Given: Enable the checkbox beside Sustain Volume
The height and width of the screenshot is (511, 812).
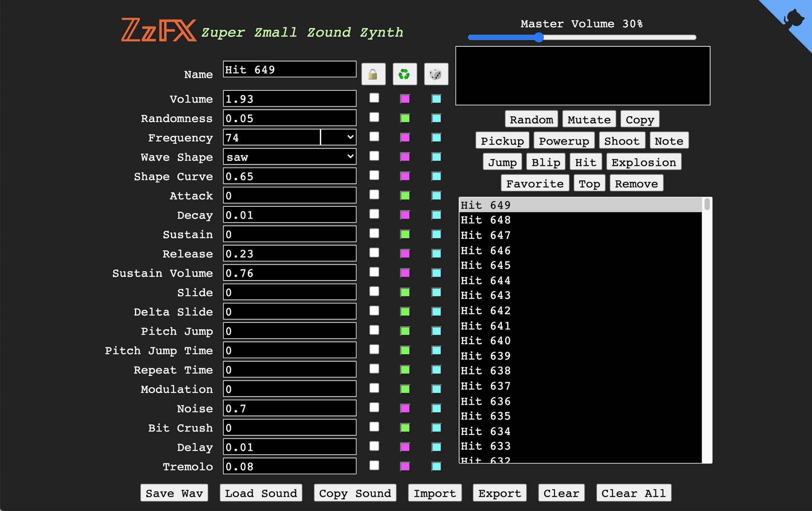Looking at the screenshot, I should click(x=373, y=272).
